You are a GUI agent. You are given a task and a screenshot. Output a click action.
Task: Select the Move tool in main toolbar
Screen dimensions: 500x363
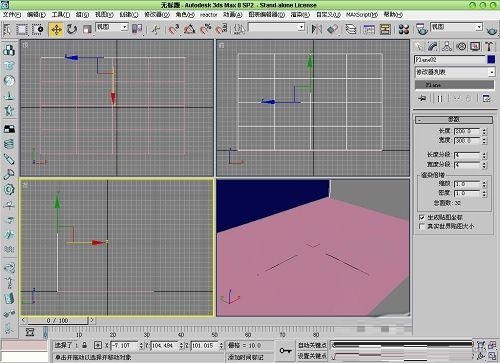pyautogui.click(x=56, y=29)
